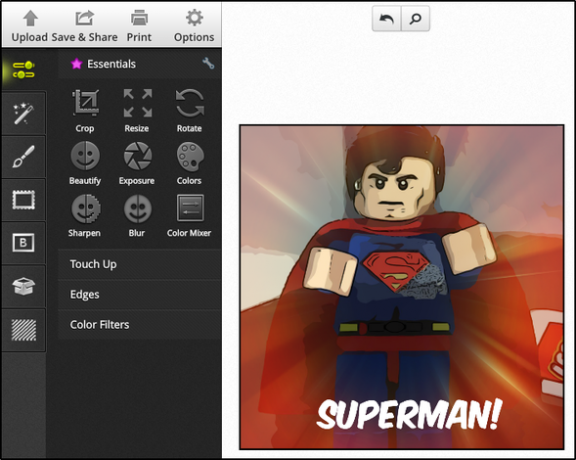Open the striped Textures tab

24,330
